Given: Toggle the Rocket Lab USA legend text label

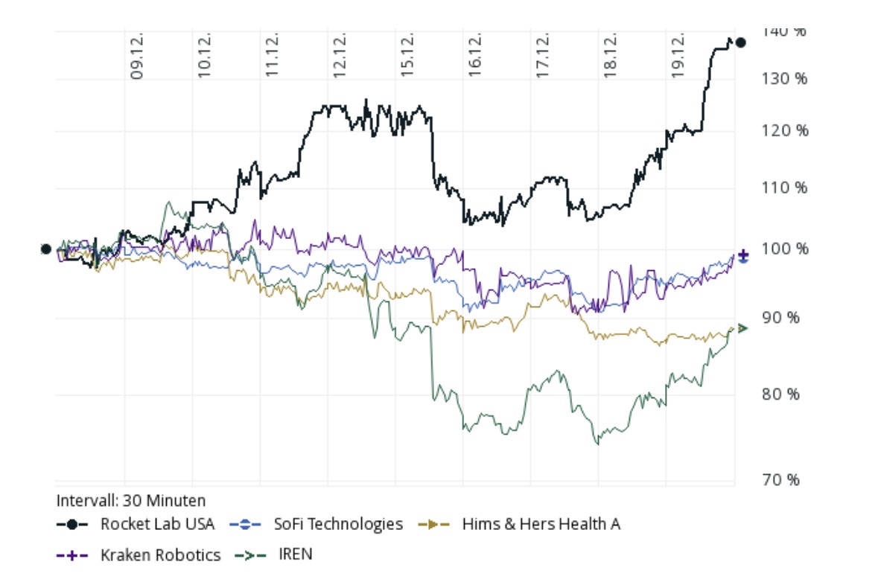Looking at the screenshot, I should coord(157,524).
